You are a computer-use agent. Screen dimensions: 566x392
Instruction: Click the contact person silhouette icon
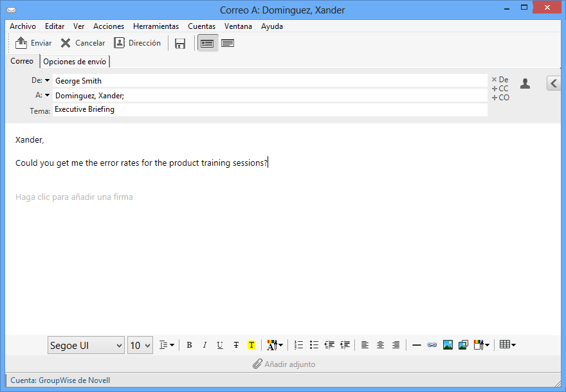click(x=525, y=84)
